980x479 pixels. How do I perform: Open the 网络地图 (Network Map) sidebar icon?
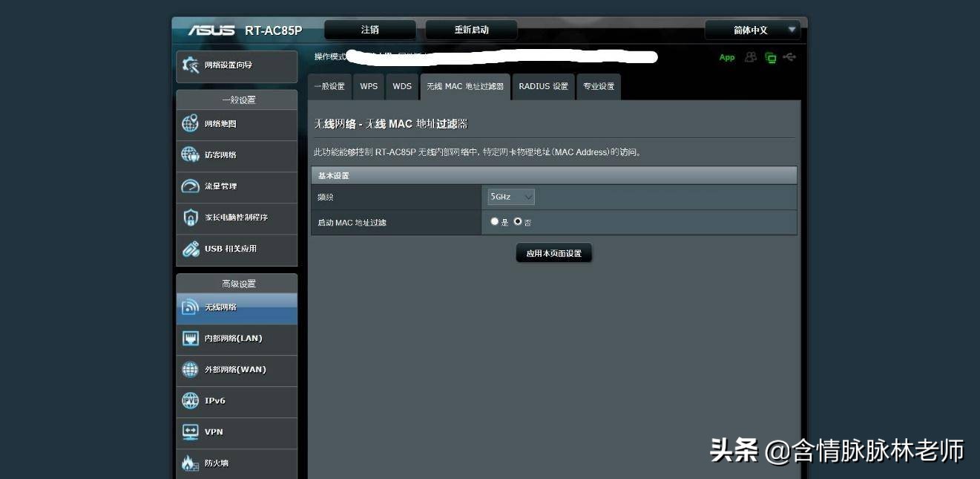point(191,125)
